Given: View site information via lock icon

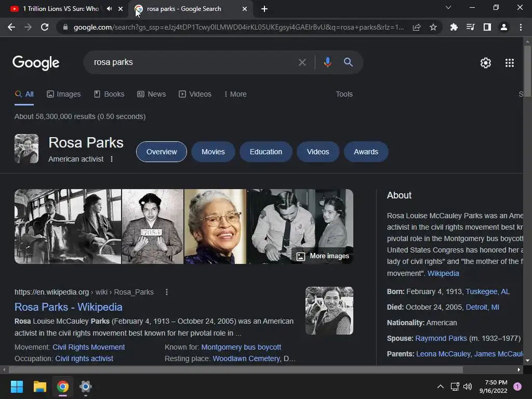Looking at the screenshot, I should [65, 27].
